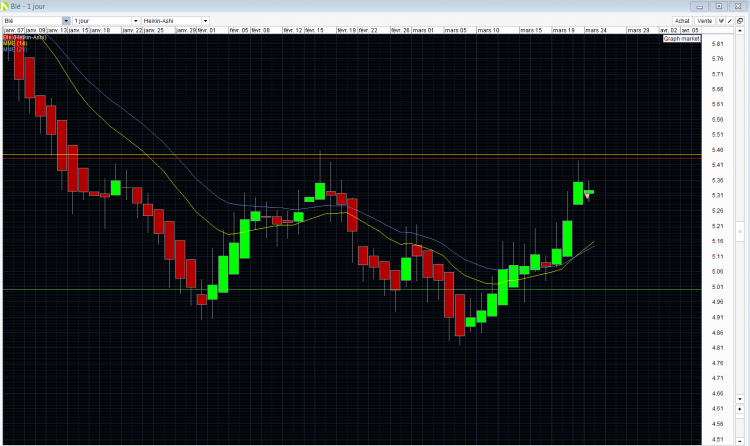Select the line drawing tool icon

(730, 21)
